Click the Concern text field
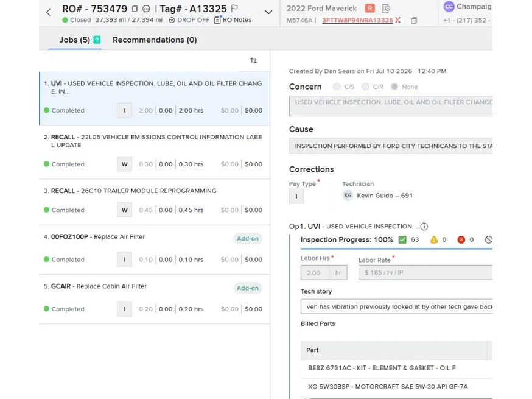This screenshot has height=399, width=532. tap(391, 106)
